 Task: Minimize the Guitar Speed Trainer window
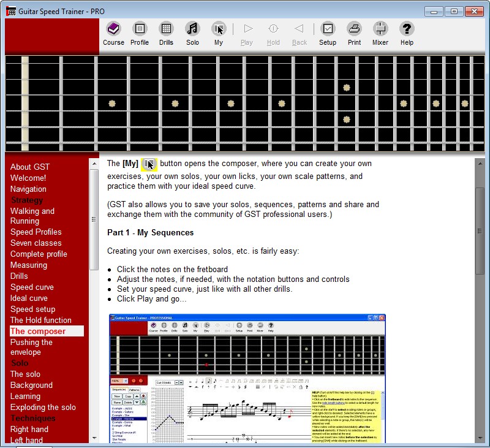click(x=434, y=12)
